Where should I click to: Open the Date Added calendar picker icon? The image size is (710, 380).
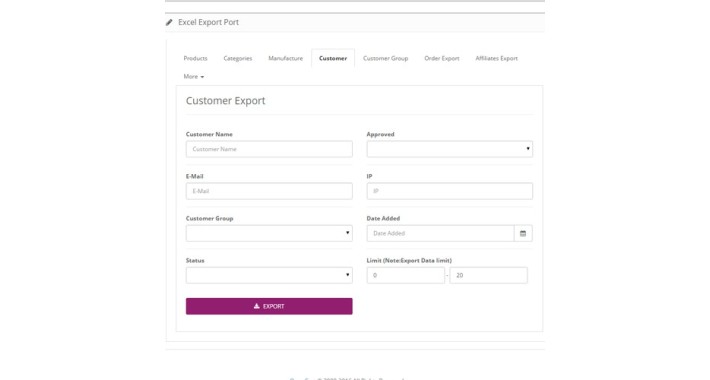[x=523, y=233]
